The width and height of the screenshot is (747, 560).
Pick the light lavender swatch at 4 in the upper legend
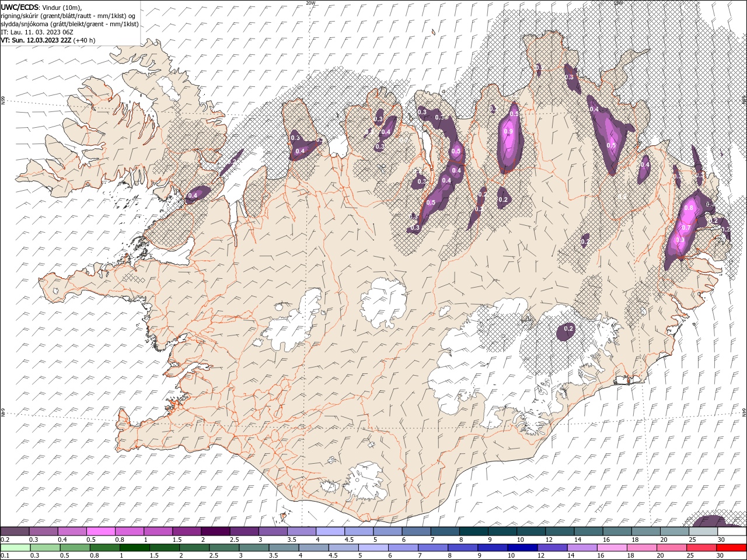click(x=330, y=531)
